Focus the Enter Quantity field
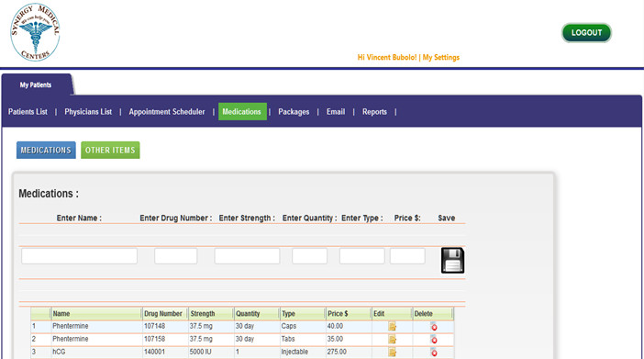Image resolution: width=644 pixels, height=359 pixels. pyautogui.click(x=310, y=256)
